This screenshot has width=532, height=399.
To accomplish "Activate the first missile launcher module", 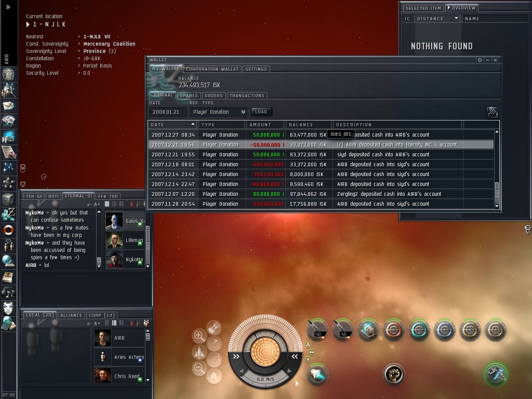I will [317, 329].
